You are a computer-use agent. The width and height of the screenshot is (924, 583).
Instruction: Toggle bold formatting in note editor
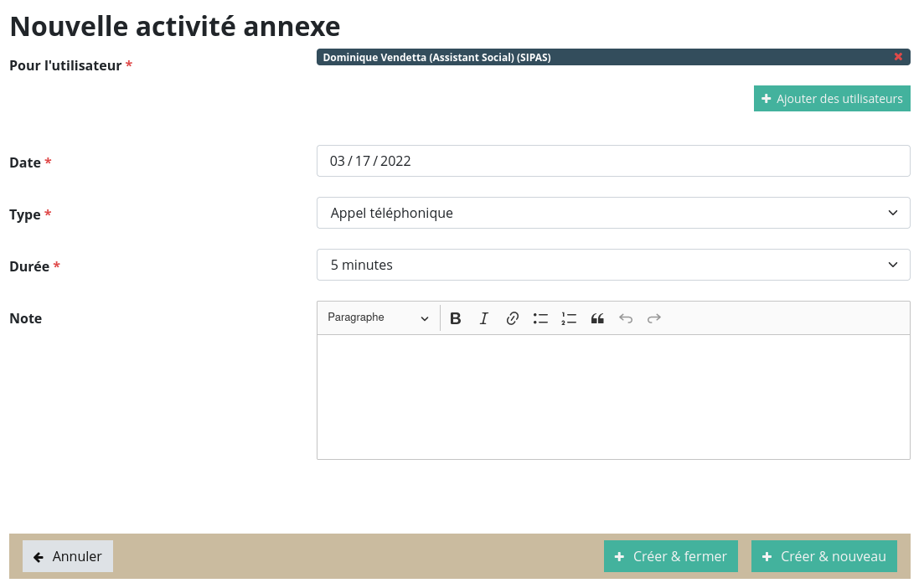pos(456,318)
